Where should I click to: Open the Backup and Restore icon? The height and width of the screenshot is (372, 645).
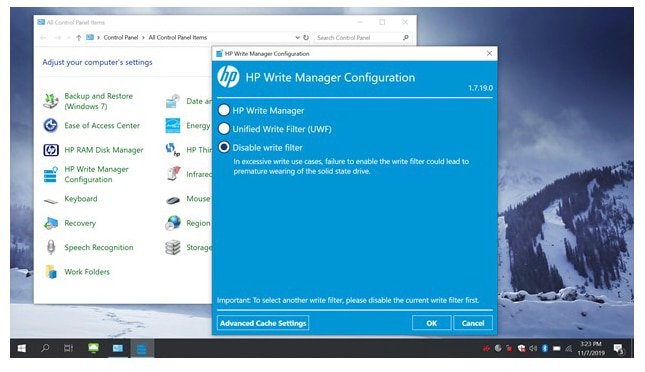(x=51, y=101)
